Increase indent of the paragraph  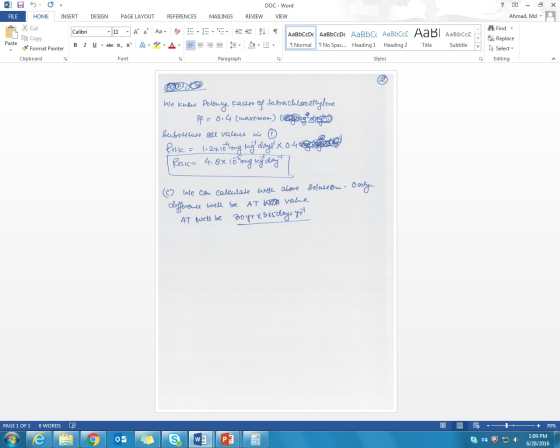[248, 32]
